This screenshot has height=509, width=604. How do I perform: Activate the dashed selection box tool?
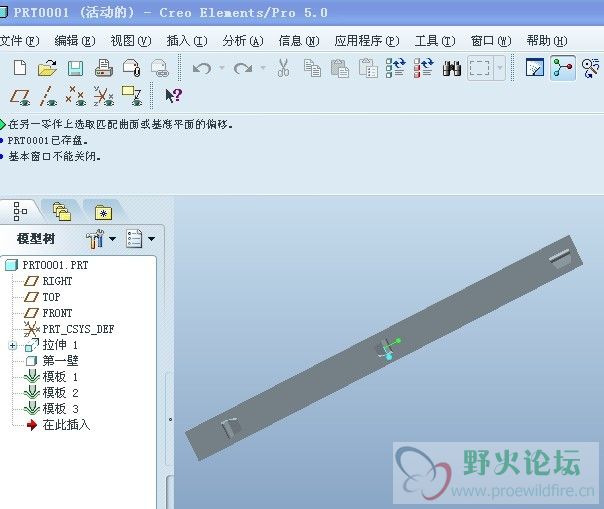tap(480, 68)
